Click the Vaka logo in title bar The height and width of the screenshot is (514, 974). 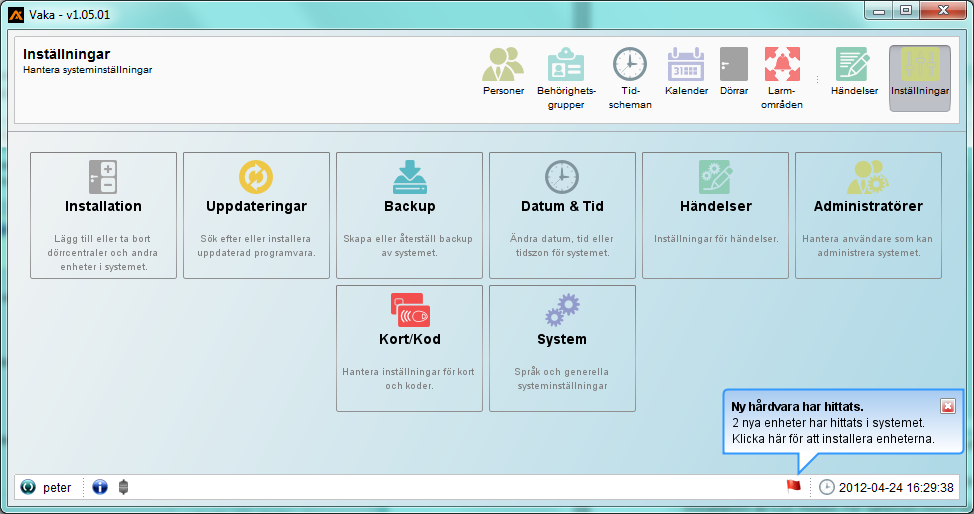tap(16, 14)
